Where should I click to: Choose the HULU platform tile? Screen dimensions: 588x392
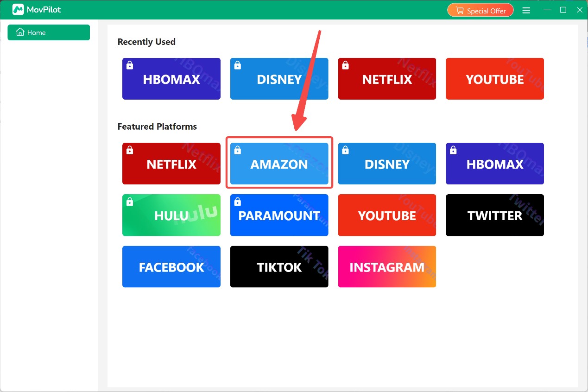(171, 215)
